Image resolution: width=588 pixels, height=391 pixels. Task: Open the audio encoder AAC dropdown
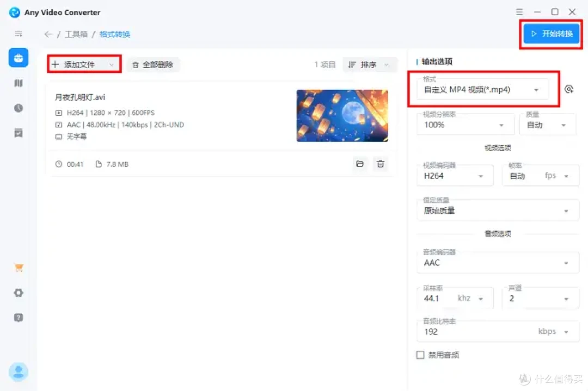click(x=498, y=262)
